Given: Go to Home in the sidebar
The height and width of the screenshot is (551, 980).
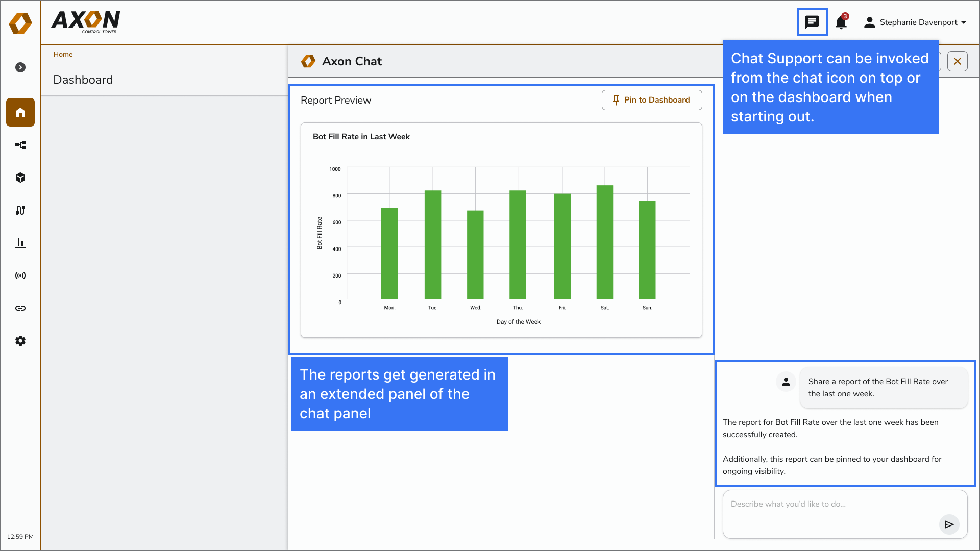Looking at the screenshot, I should 20,112.
